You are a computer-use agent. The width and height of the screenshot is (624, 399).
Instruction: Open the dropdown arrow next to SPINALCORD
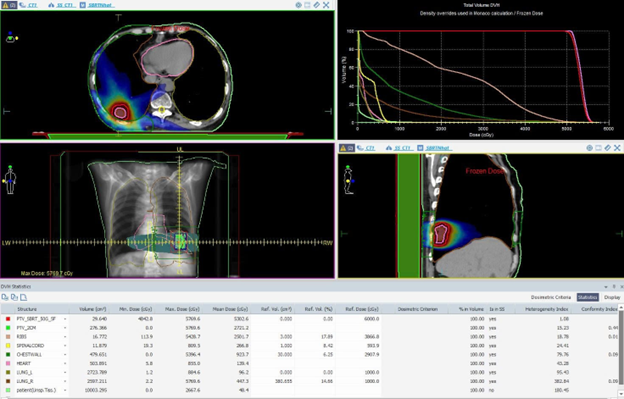tap(65, 346)
